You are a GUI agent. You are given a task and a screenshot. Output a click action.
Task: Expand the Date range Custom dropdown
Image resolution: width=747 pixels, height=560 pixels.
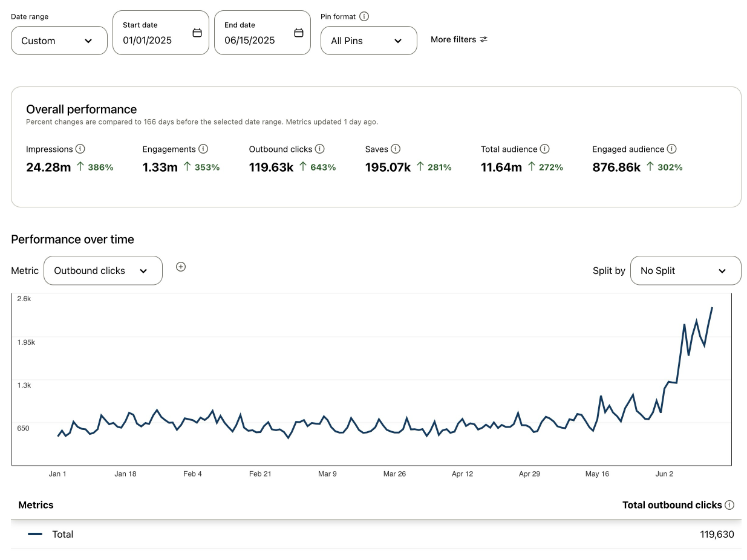coord(59,41)
